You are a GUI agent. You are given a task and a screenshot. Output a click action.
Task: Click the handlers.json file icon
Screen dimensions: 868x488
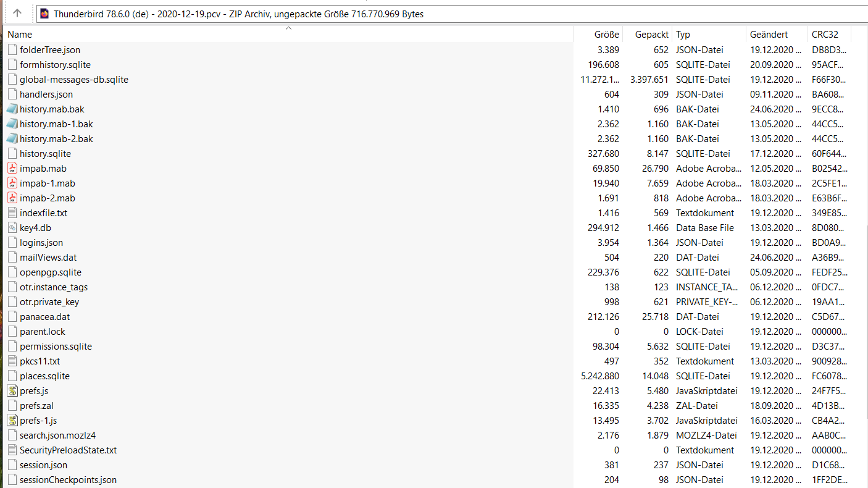[x=12, y=95]
